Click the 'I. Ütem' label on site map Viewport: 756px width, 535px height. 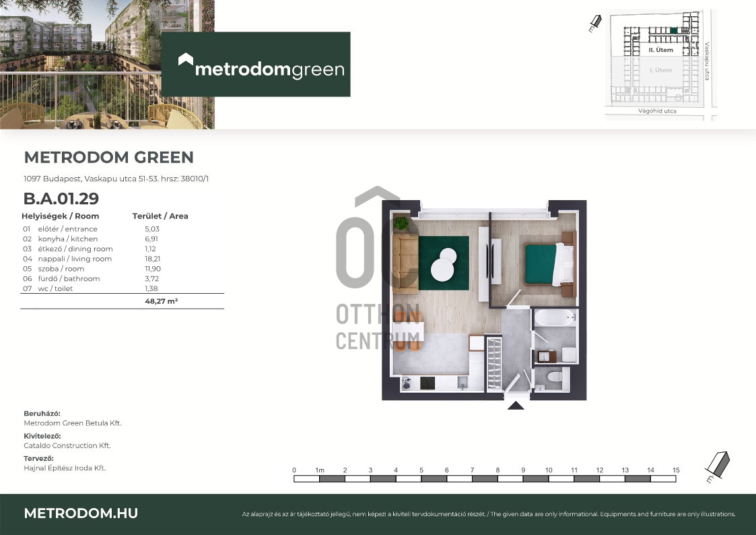coord(660,70)
